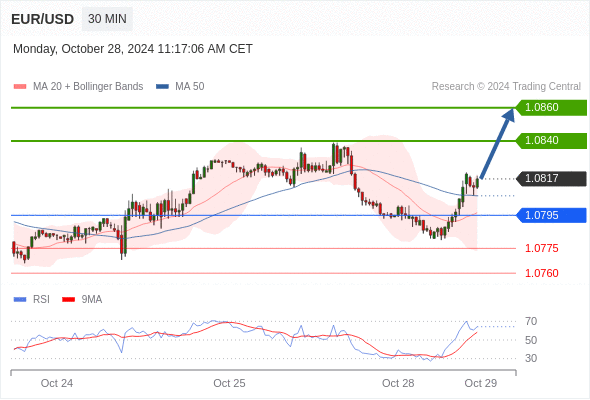Screen dimensions: 590x400
Task: Click the MA 50 legend label
Action: click(x=190, y=87)
